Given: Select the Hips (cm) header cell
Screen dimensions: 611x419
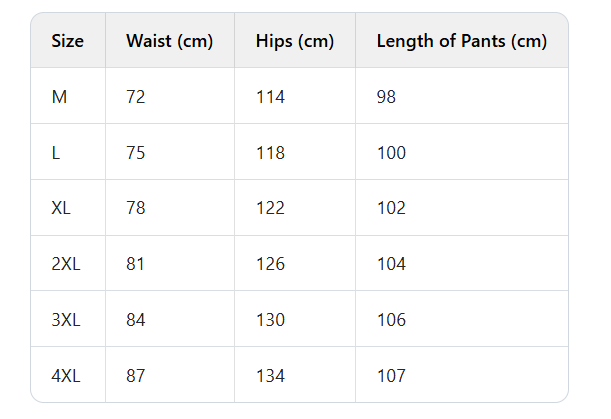Looking at the screenshot, I should [x=295, y=41].
